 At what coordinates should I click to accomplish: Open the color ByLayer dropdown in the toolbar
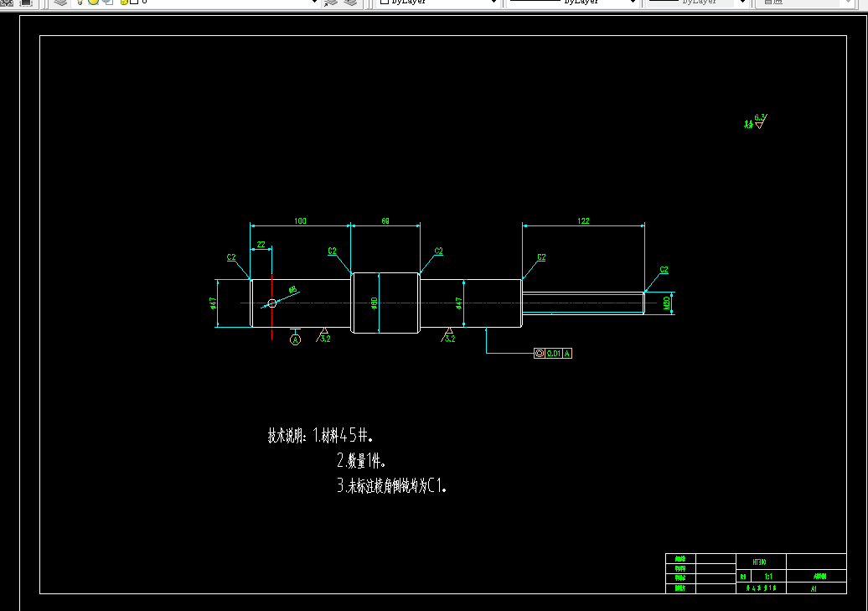(437, 3)
